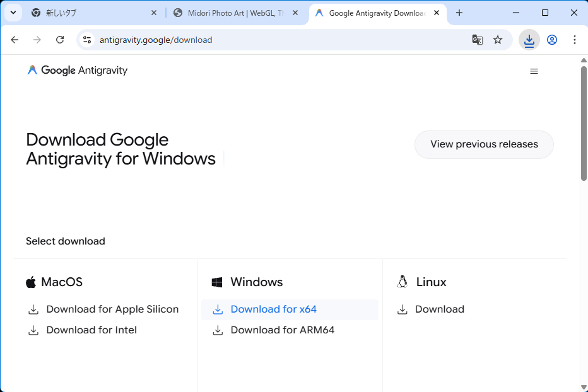The height and width of the screenshot is (392, 588).
Task: Switch to the Midori Photo Art tab
Action: pos(230,13)
